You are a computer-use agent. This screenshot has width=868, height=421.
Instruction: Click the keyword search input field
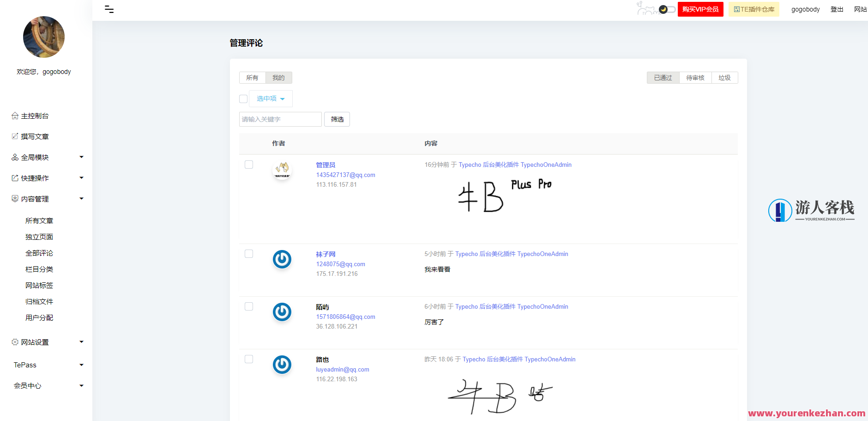point(280,119)
